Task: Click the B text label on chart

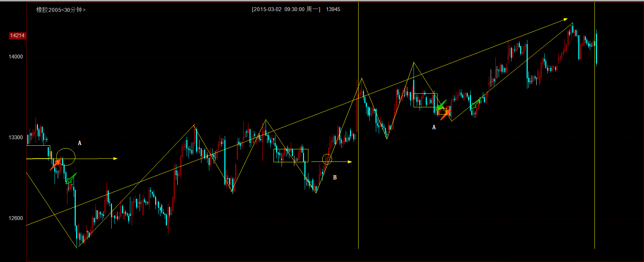Action: [335, 177]
